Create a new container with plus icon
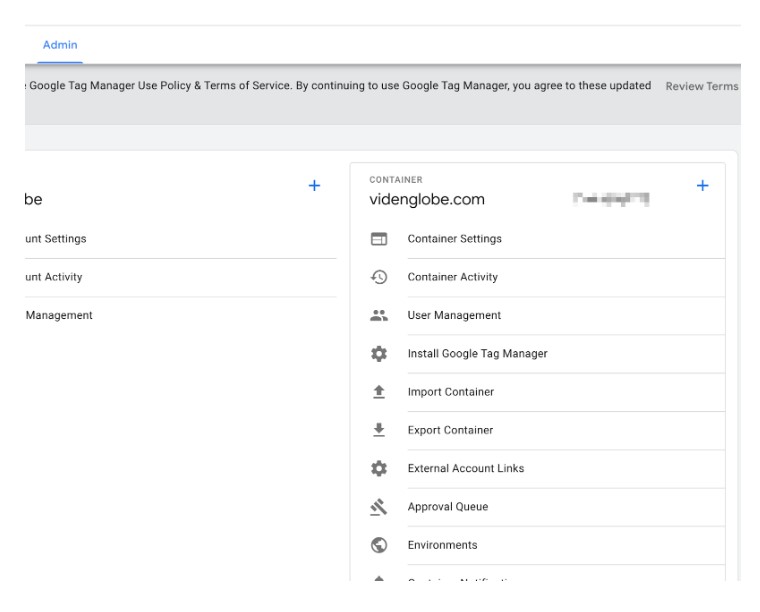The image size is (760, 612). 702,186
